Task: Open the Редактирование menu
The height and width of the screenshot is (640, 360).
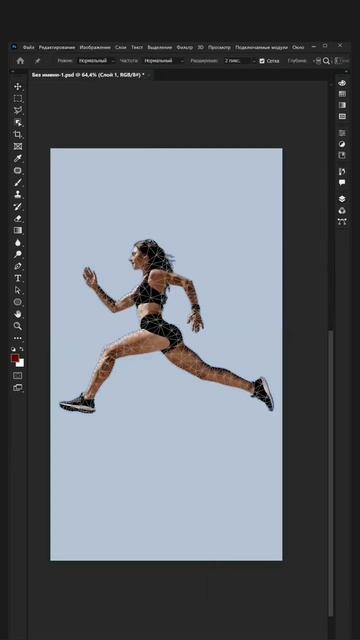Action: pos(57,47)
